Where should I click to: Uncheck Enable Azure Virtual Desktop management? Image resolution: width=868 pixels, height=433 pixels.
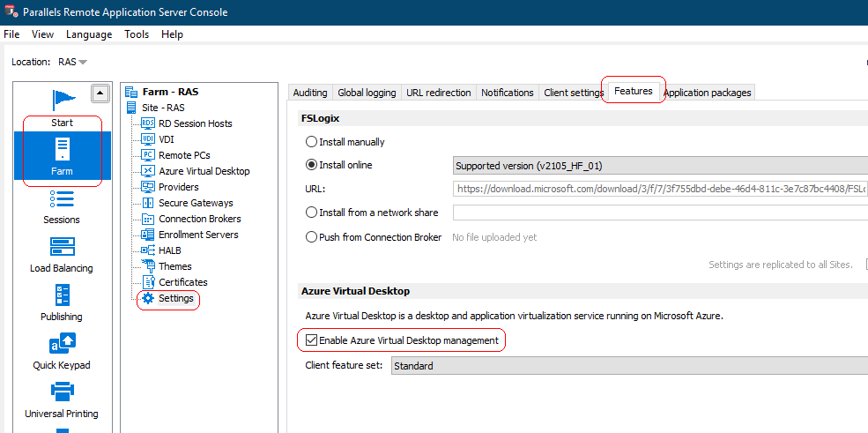click(x=312, y=340)
